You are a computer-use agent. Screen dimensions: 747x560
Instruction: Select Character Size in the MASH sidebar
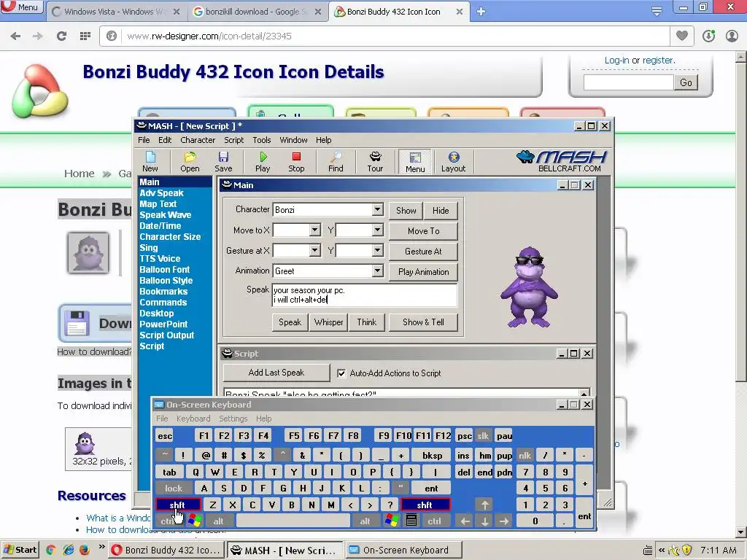coord(170,237)
